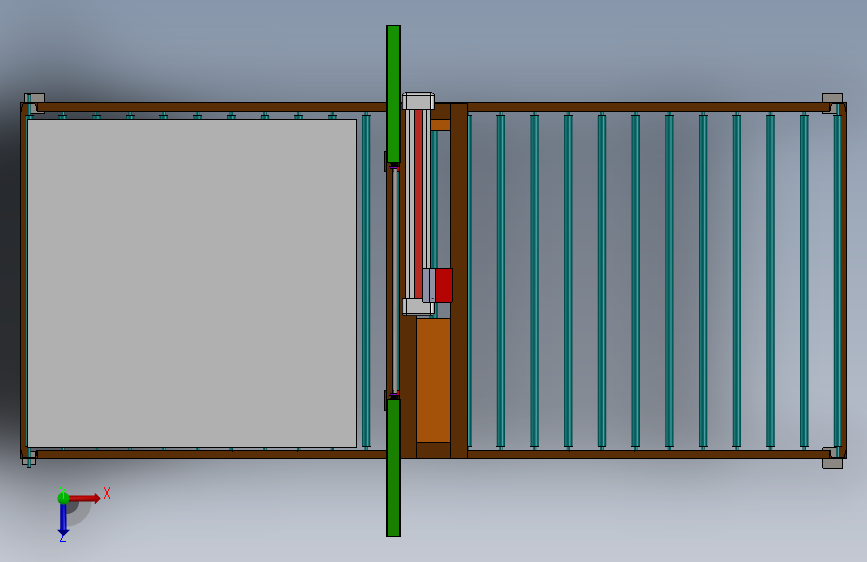Select the white cylinder end cap at the top

[x=419, y=101]
